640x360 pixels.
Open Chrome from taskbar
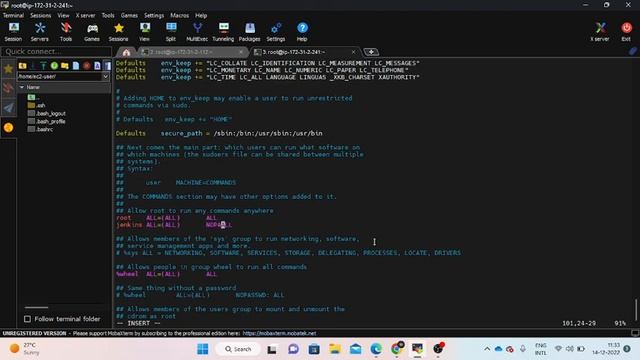397,349
